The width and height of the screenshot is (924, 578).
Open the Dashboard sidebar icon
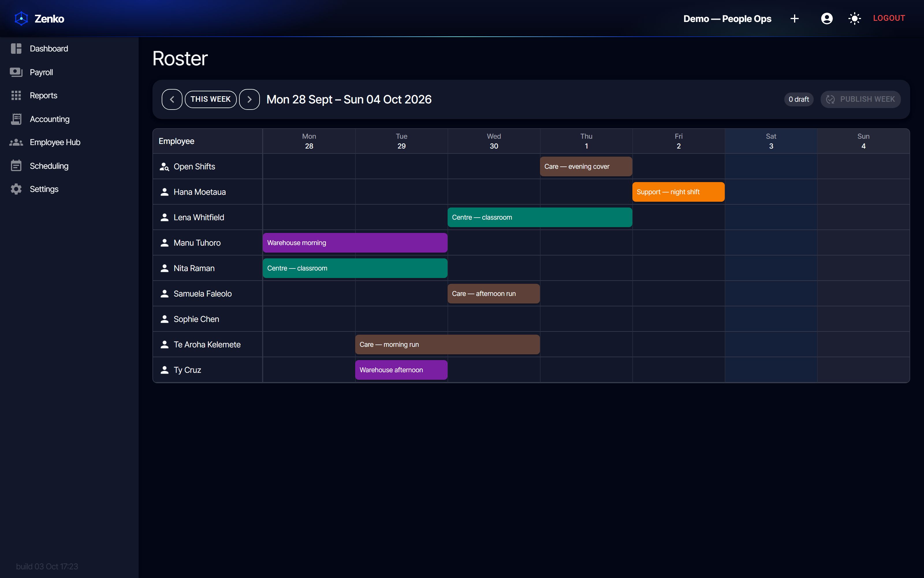[x=16, y=49]
